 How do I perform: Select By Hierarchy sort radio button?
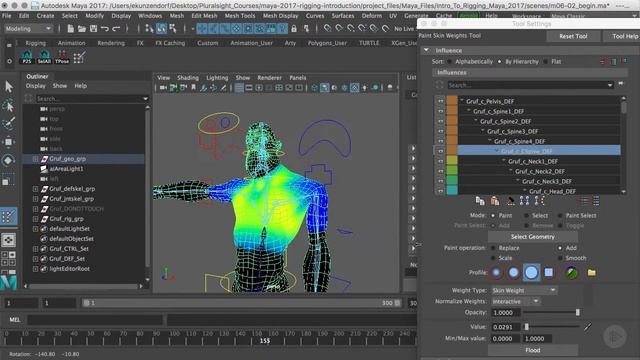point(499,62)
